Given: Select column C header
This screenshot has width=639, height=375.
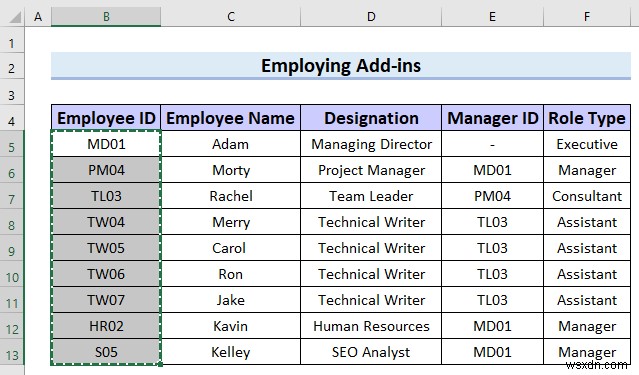Looking at the screenshot, I should (x=231, y=17).
